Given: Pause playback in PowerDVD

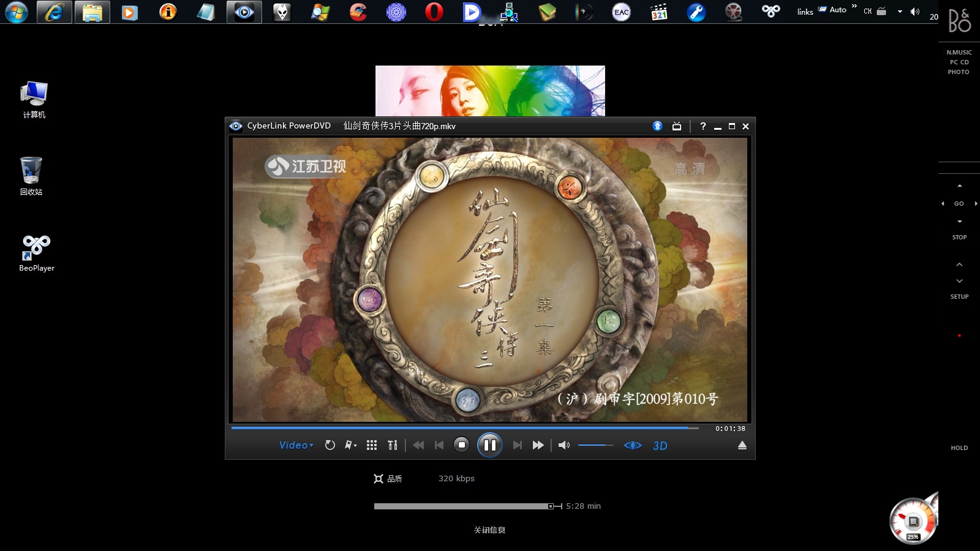Looking at the screenshot, I should click(x=490, y=445).
